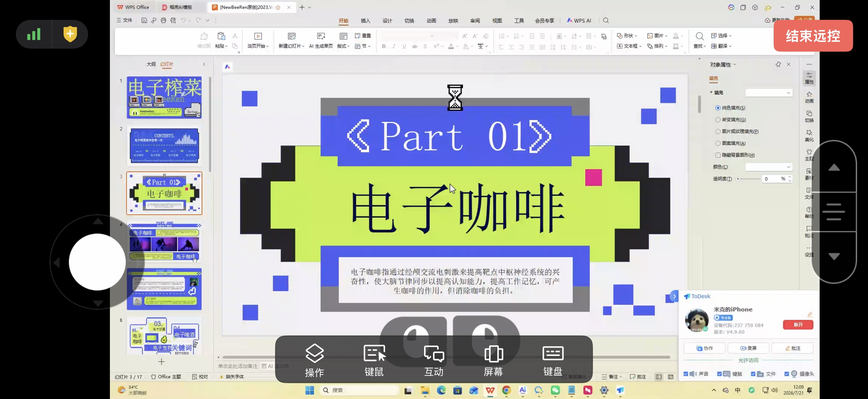Toggle ToDesk 摄像头 access checkbox

(x=787, y=374)
